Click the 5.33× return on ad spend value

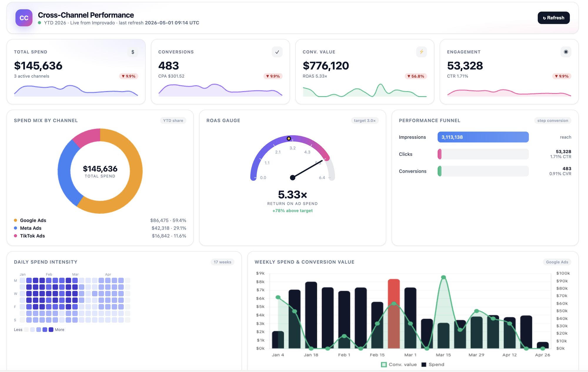293,195
